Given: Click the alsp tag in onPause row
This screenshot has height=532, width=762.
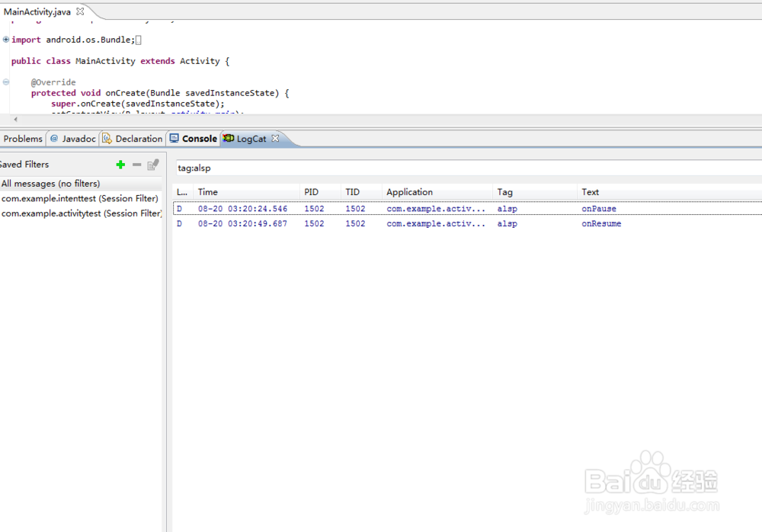Looking at the screenshot, I should (x=507, y=209).
